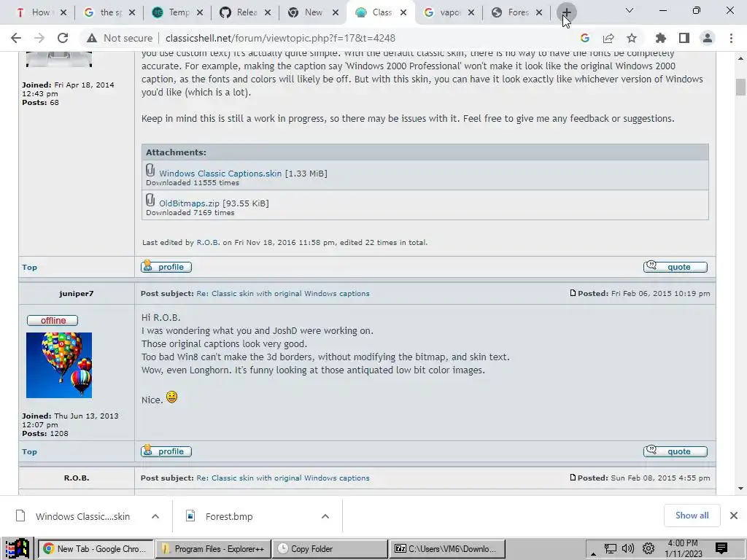
Task: Expand options for Windows Classic skin download
Action: tap(155, 516)
